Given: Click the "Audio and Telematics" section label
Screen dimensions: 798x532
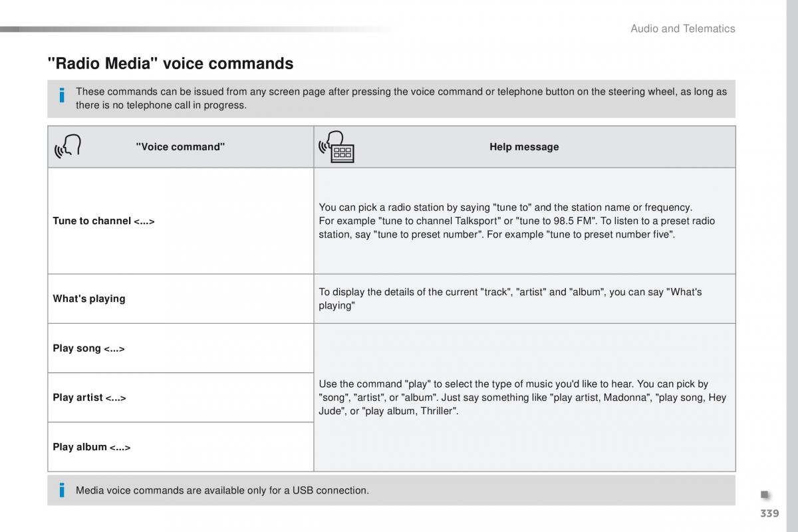Looking at the screenshot, I should [683, 29].
